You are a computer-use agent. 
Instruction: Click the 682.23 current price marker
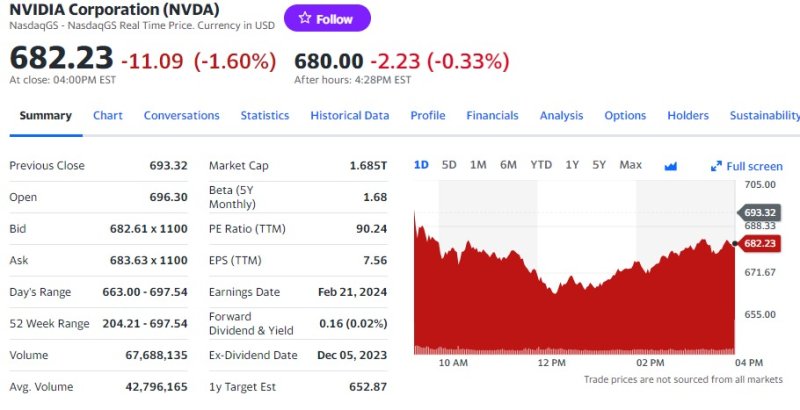[x=759, y=243]
